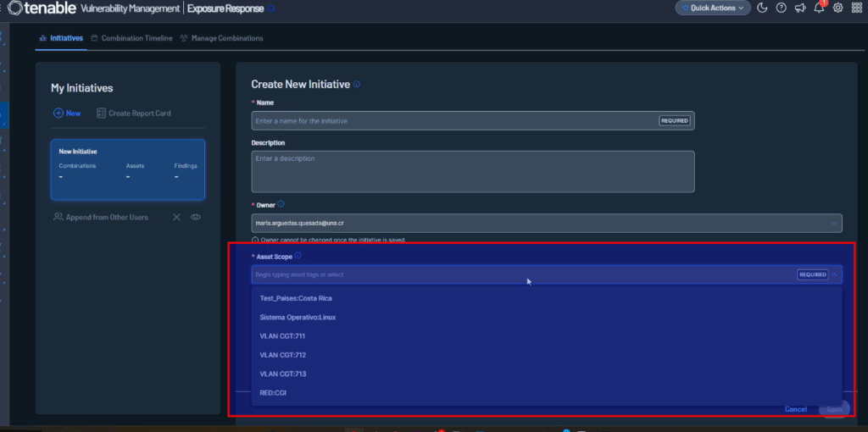The width and height of the screenshot is (868, 432).
Task: Expand the Quick Actions dropdown
Action: coord(713,8)
